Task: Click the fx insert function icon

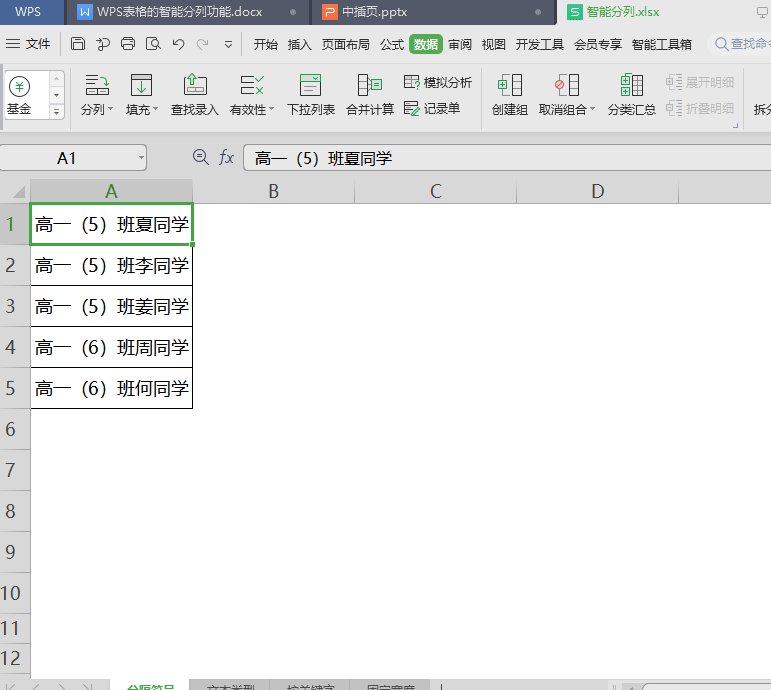Action: click(x=227, y=157)
